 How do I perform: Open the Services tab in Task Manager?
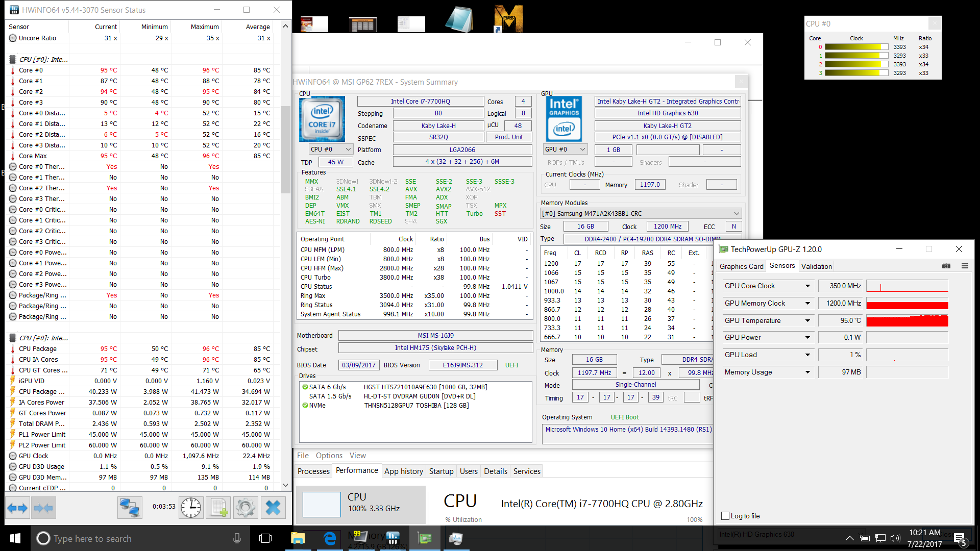click(x=527, y=471)
